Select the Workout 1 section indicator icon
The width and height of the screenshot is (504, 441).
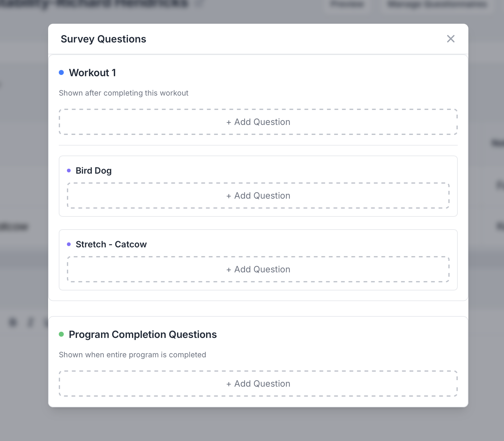click(62, 72)
